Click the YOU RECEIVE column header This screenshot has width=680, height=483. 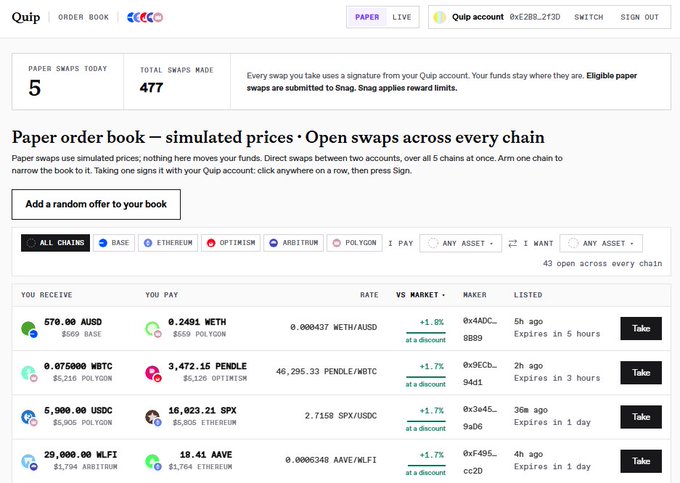(47, 295)
